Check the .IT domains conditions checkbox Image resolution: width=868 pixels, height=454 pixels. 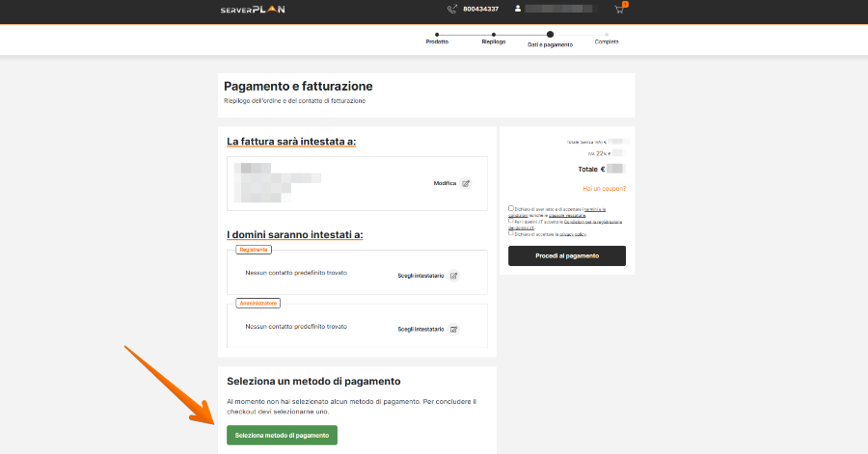511,220
